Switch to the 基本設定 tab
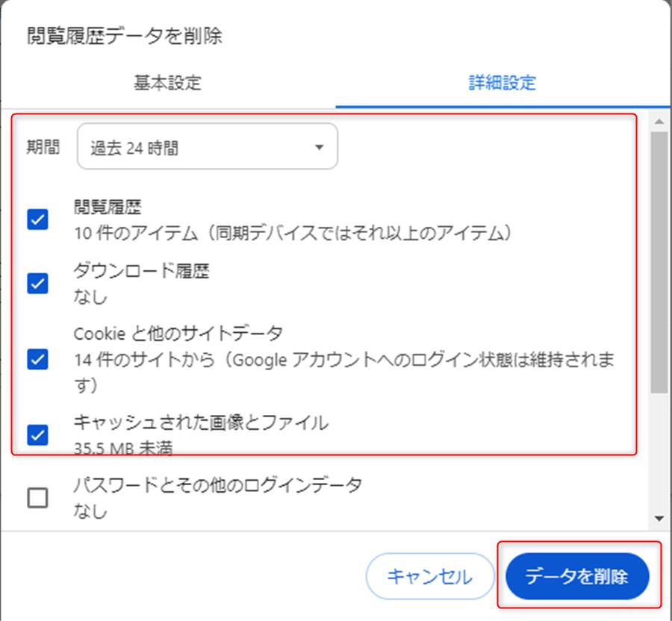This screenshot has width=672, height=621. [x=167, y=82]
